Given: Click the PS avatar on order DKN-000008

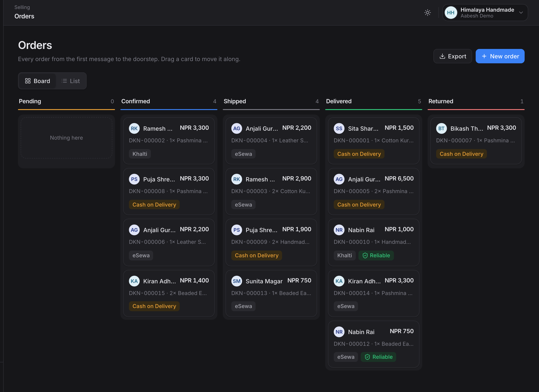Looking at the screenshot, I should 134,179.
